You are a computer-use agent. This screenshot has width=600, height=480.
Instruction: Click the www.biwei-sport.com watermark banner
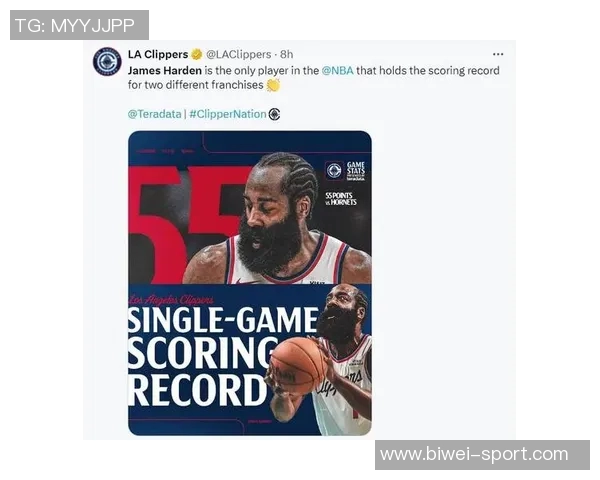click(x=482, y=455)
